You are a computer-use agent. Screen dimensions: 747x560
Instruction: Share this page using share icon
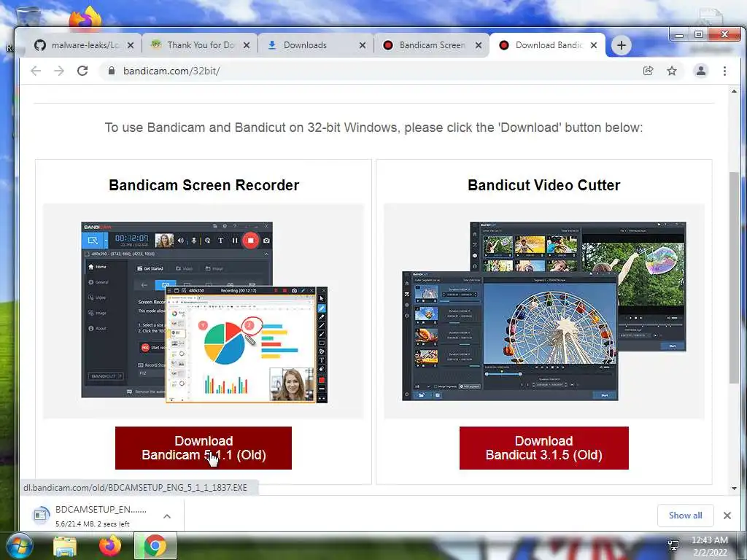coord(648,71)
